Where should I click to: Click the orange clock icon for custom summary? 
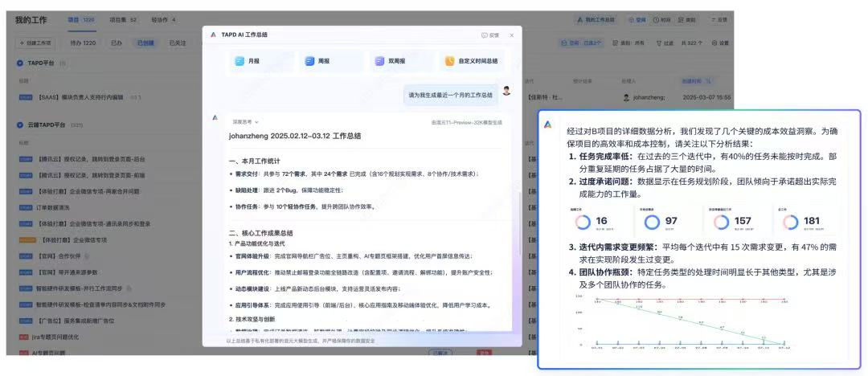click(x=449, y=61)
